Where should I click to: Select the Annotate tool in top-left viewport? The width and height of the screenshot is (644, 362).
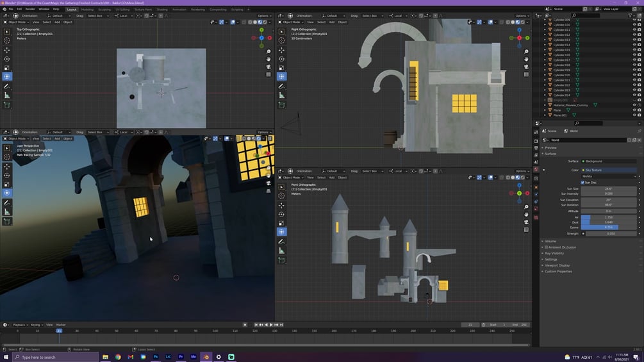coord(7,86)
